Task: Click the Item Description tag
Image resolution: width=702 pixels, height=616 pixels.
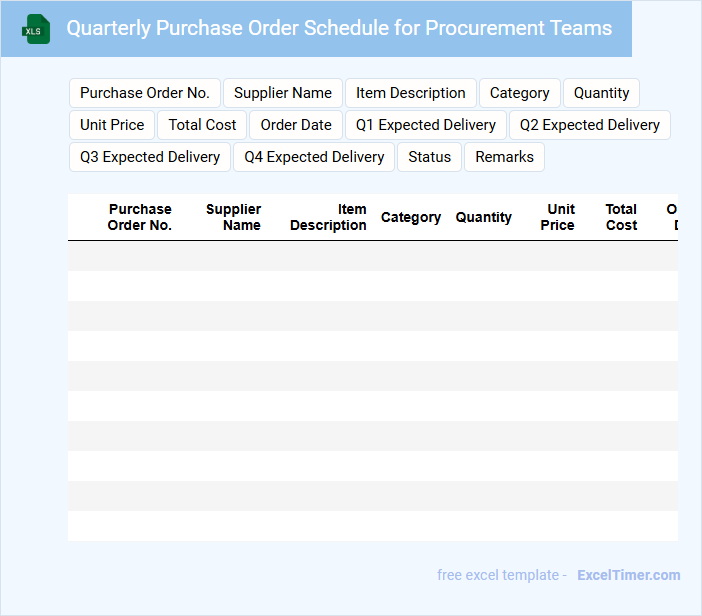Action: [411, 93]
